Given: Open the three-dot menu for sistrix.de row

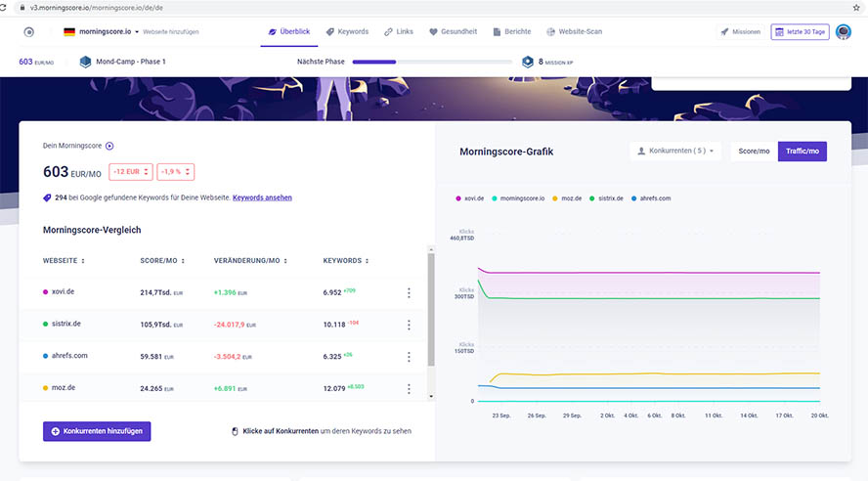Looking at the screenshot, I should [x=410, y=325].
